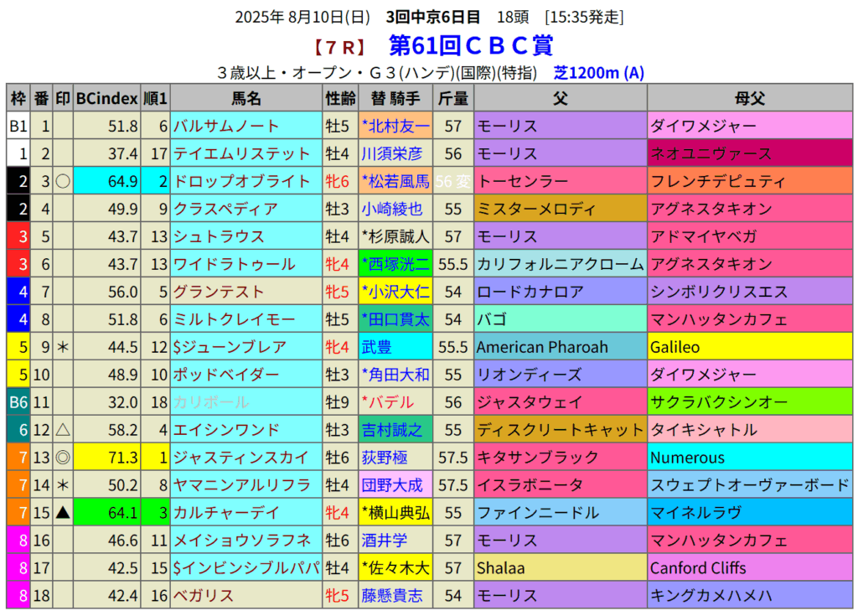
Task: Click the 芝1200m (A) course link
Action: point(598,73)
